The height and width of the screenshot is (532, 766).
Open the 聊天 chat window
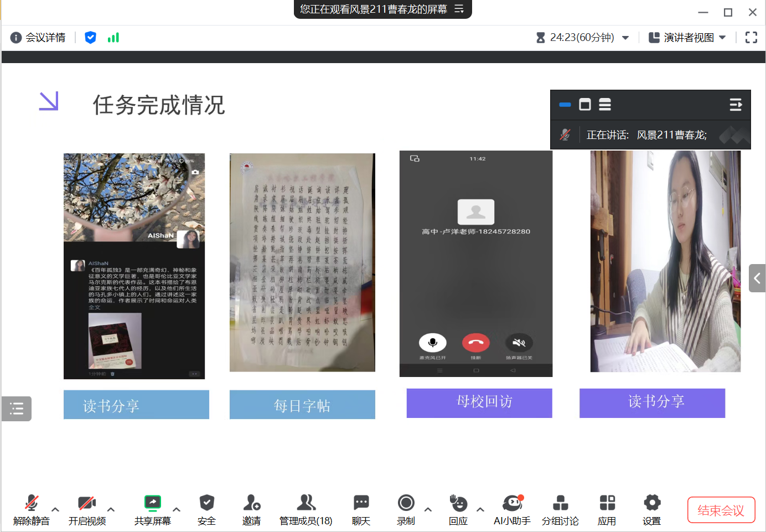[x=361, y=509]
